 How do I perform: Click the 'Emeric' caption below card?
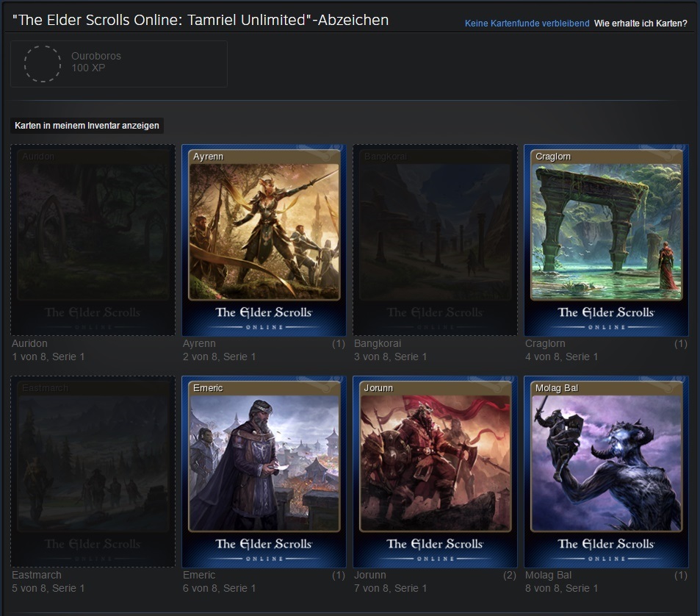(199, 575)
